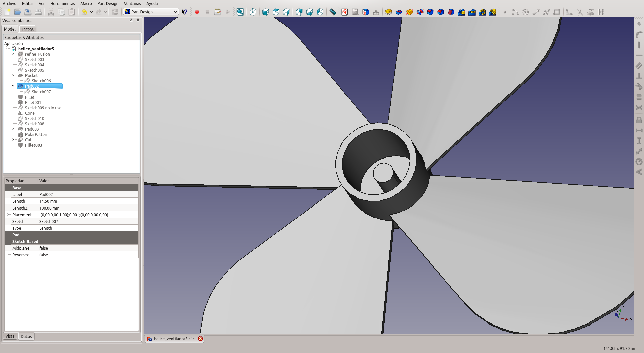The image size is (644, 353).
Task: Click the Pocket feature icon
Action: pyautogui.click(x=399, y=12)
